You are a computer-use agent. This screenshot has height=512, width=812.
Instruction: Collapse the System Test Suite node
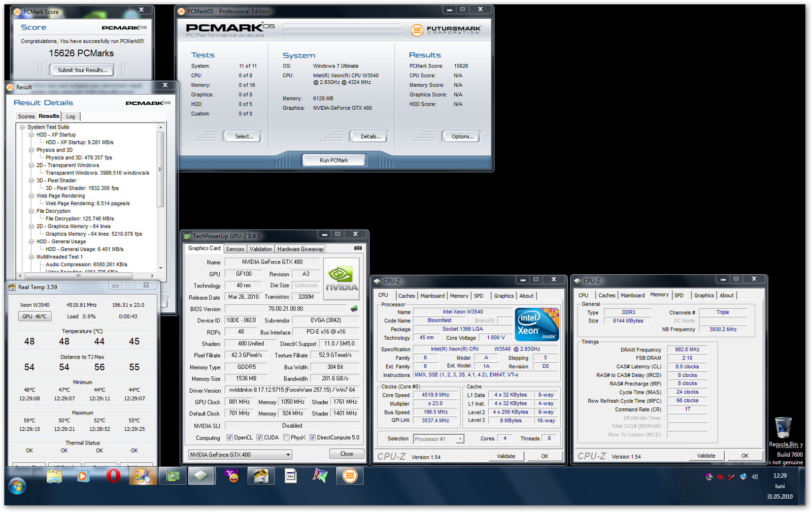(22, 127)
